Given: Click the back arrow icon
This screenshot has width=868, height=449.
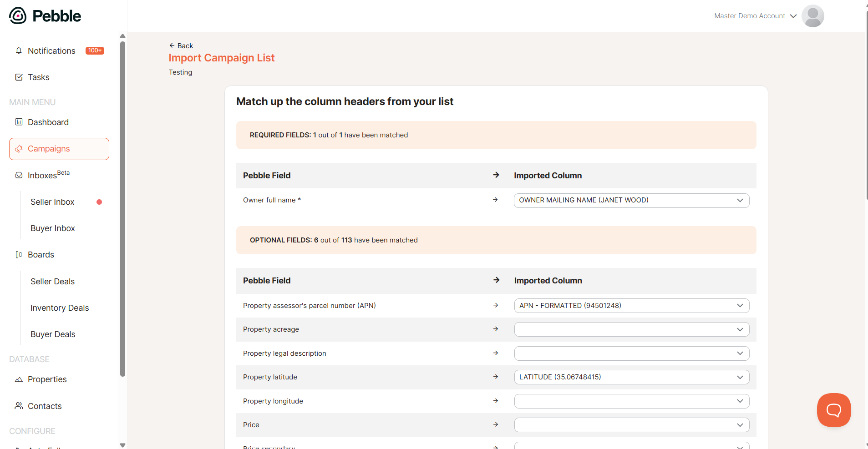Looking at the screenshot, I should 172,45.
